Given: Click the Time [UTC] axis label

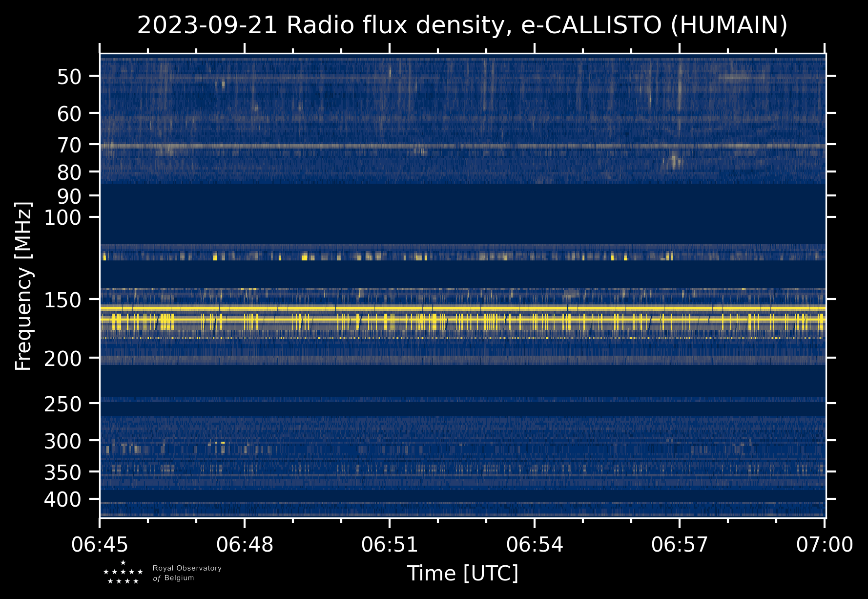Looking at the screenshot, I should [462, 573].
